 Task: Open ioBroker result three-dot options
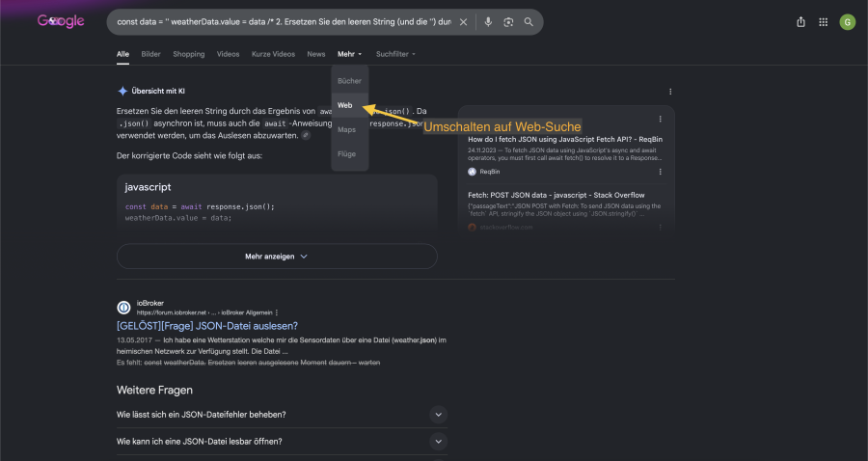(277, 312)
